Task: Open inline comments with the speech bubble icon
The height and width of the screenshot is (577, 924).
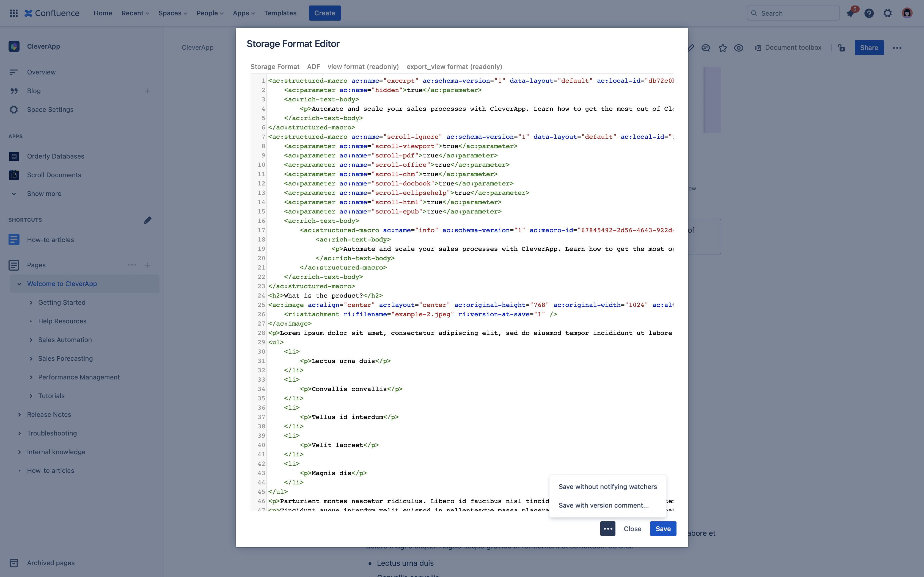Action: click(x=706, y=47)
